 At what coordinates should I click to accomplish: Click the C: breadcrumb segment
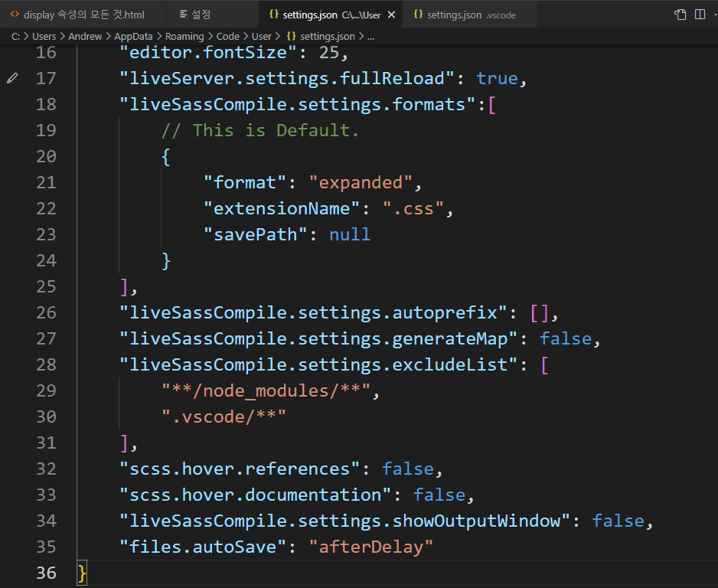15,37
